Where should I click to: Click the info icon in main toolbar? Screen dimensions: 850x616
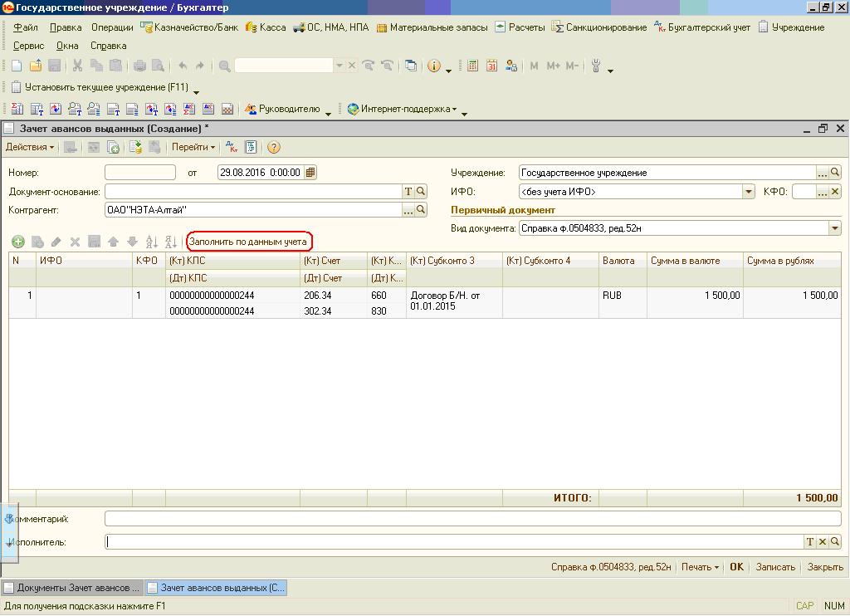(x=433, y=66)
